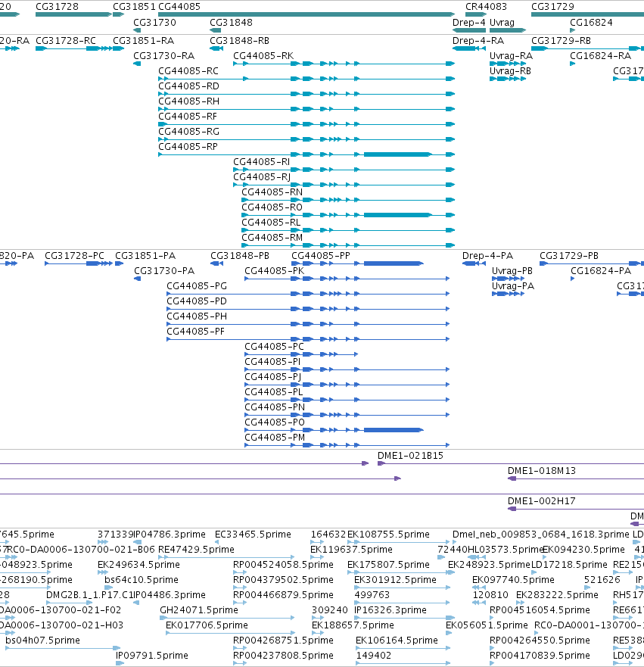Select transcript CG31848-RB

(239, 41)
